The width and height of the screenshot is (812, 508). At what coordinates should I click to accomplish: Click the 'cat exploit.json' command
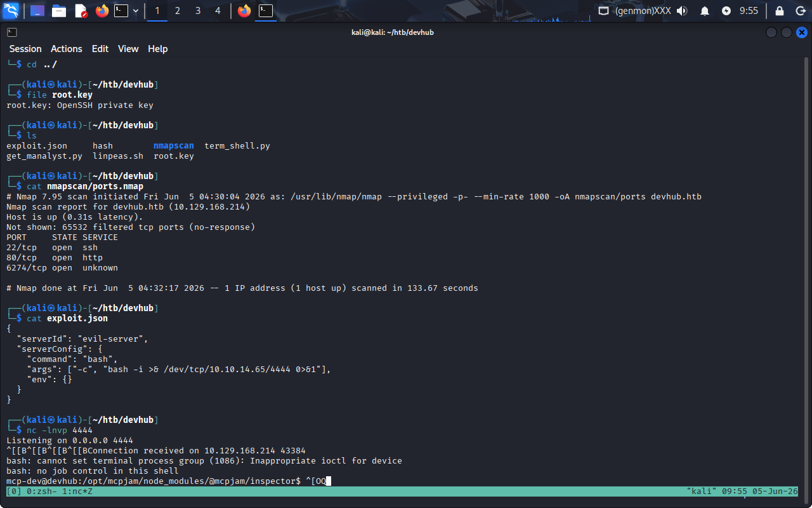pos(67,319)
